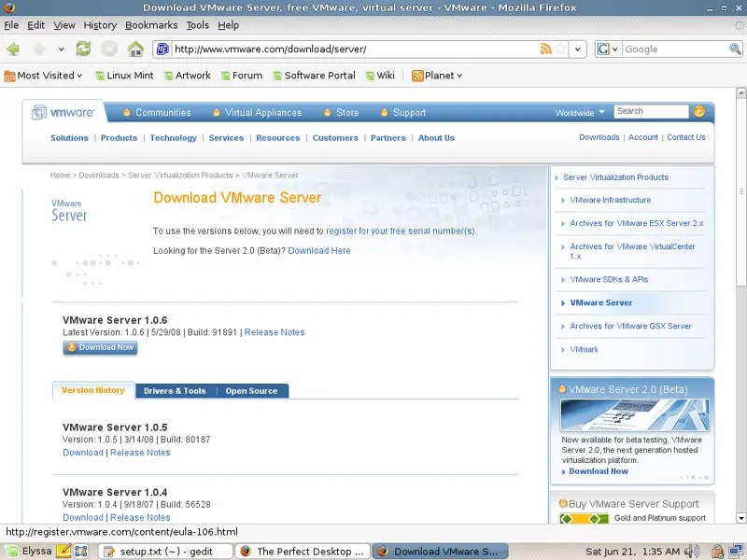The height and width of the screenshot is (560, 747).
Task: Click Download Now in Server 2.0 Beta panel
Action: coord(599,471)
